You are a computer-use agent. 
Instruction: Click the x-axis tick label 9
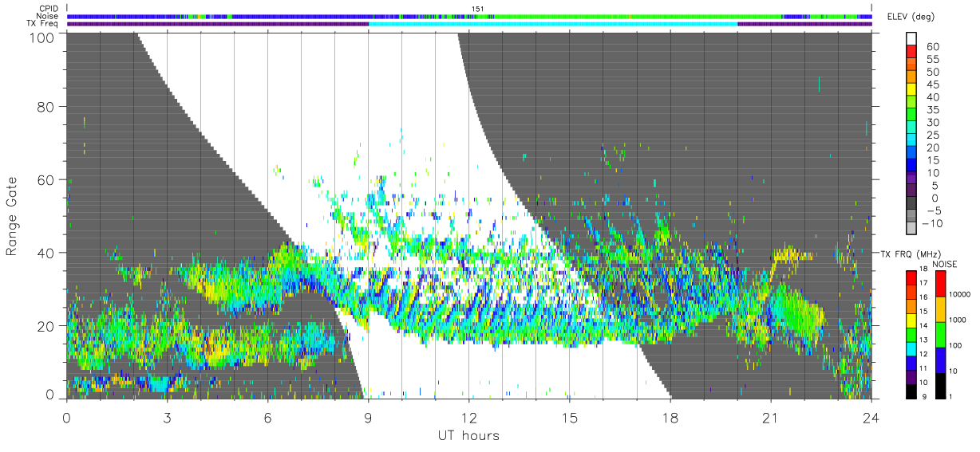(368, 417)
